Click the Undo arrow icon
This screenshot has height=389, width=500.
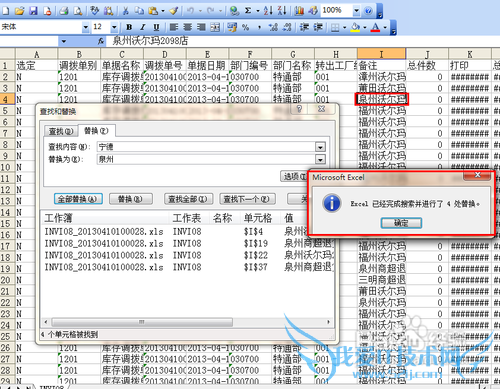click(x=191, y=11)
